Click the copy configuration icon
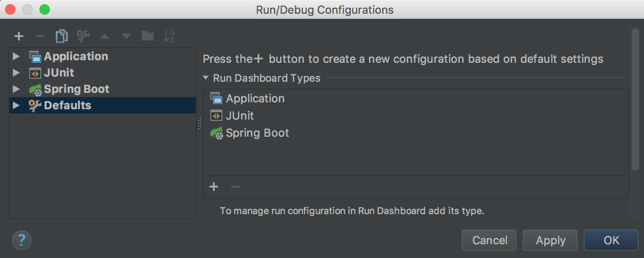Viewport: 644px width, 258px height. pos(62,36)
